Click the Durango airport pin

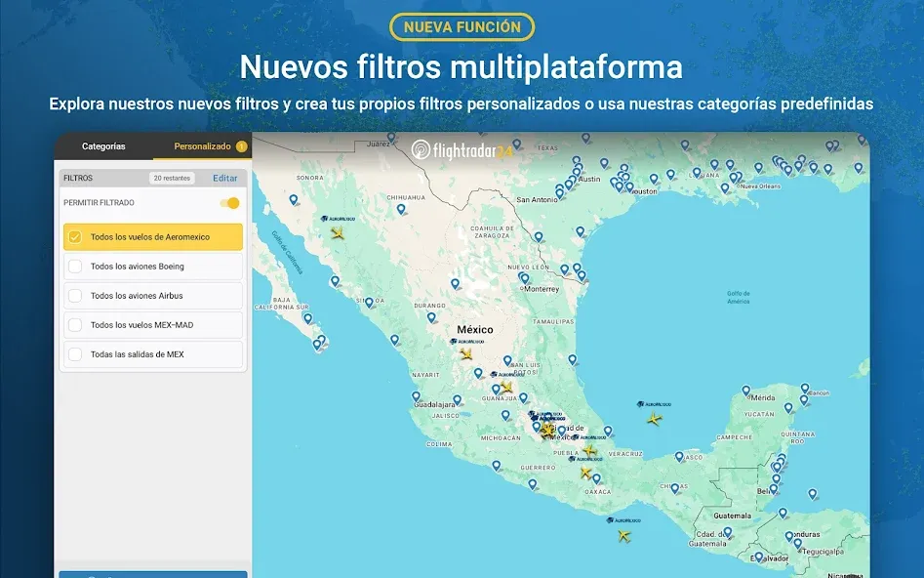coord(431,318)
